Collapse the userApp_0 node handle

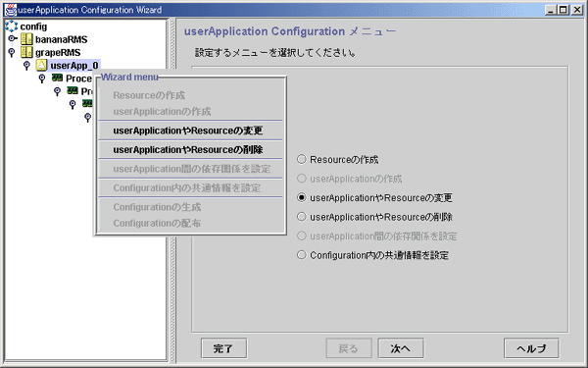[x=26, y=66]
